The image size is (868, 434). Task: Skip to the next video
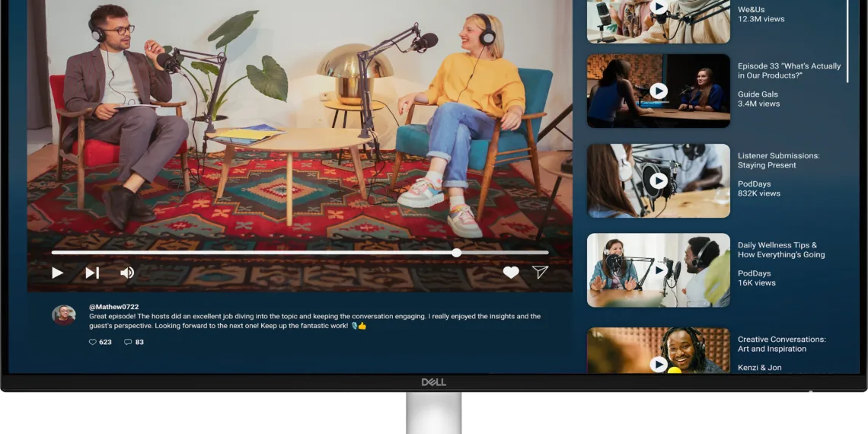[92, 273]
